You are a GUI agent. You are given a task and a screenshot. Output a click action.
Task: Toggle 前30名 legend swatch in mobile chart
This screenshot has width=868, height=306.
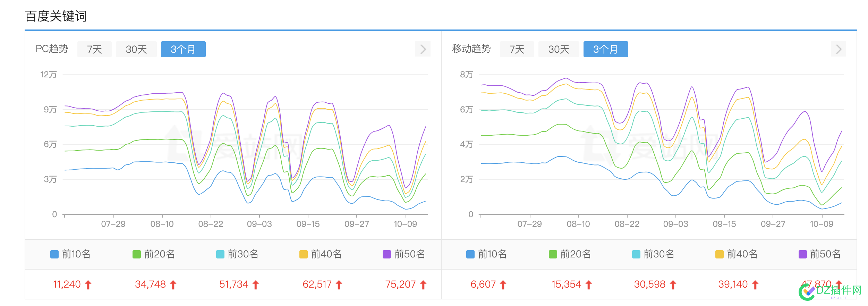636,254
